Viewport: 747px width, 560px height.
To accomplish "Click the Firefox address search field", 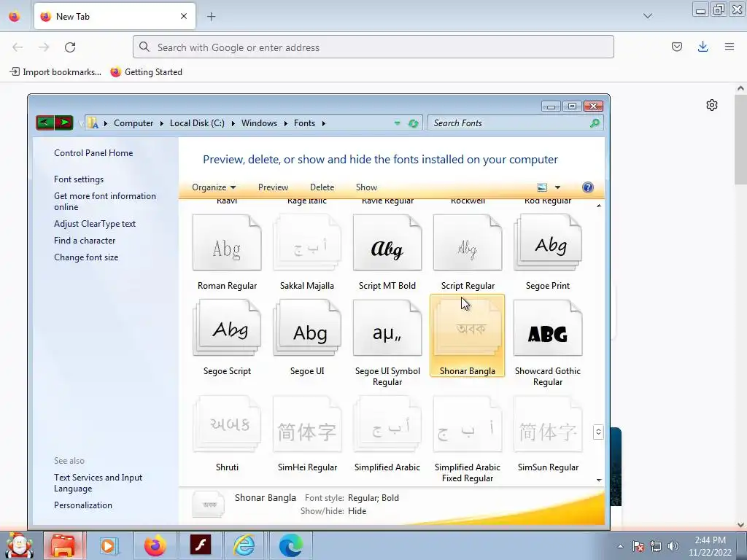I will tap(373, 47).
